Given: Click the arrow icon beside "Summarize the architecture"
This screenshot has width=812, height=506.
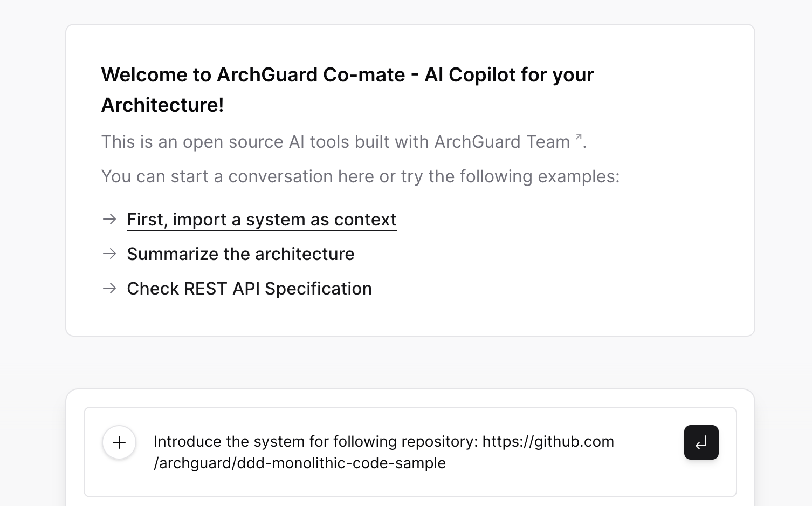Looking at the screenshot, I should [x=109, y=254].
